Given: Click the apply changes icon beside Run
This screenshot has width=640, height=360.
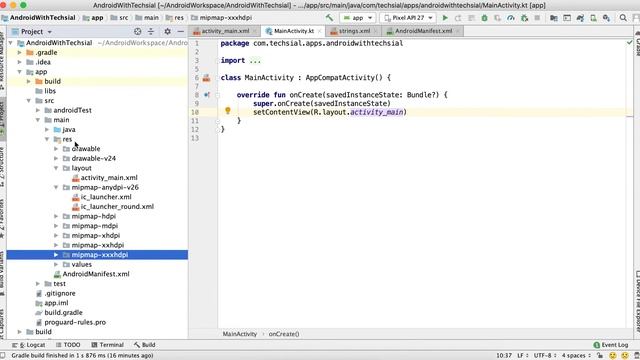Looking at the screenshot, I should (458, 18).
